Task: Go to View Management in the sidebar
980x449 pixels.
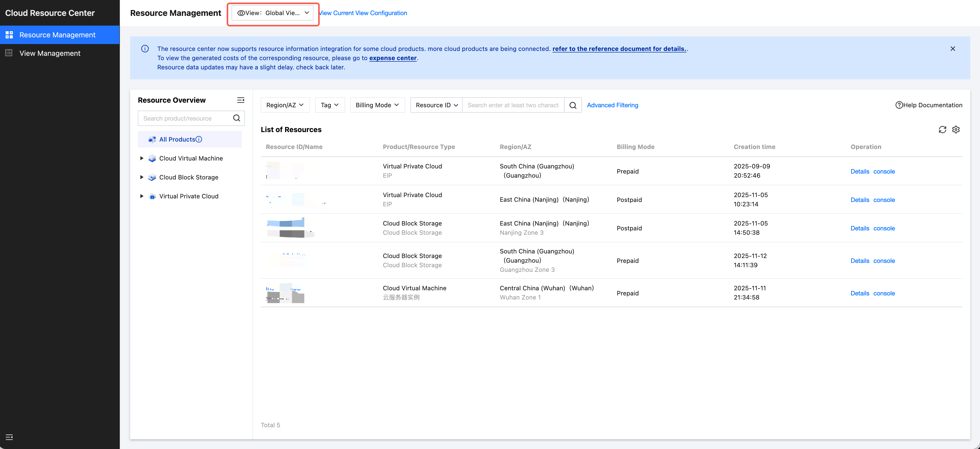Action: coord(50,53)
